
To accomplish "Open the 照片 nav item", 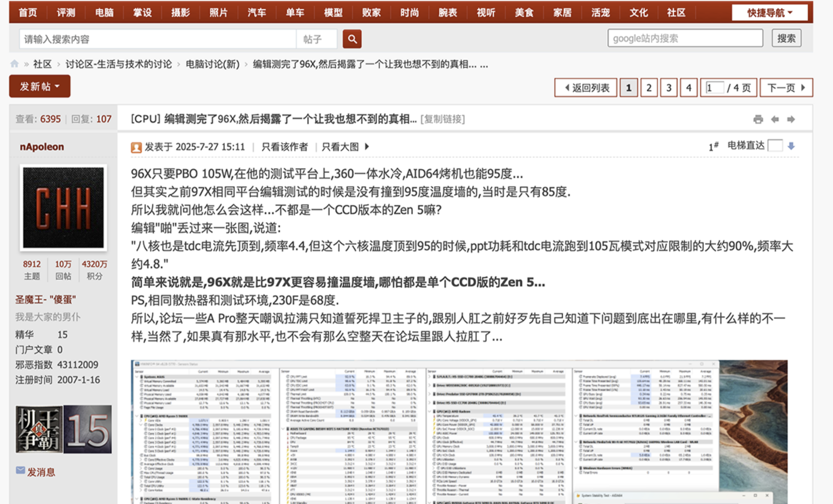I will [x=219, y=13].
